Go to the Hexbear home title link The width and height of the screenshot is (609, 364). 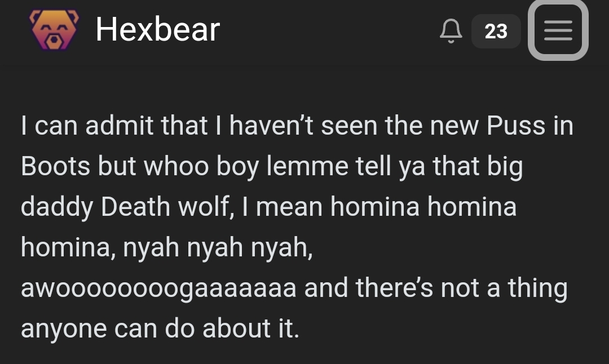pyautogui.click(x=158, y=29)
